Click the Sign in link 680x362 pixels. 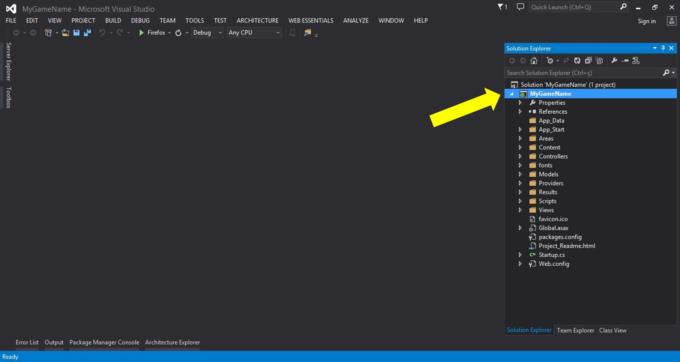pos(647,21)
